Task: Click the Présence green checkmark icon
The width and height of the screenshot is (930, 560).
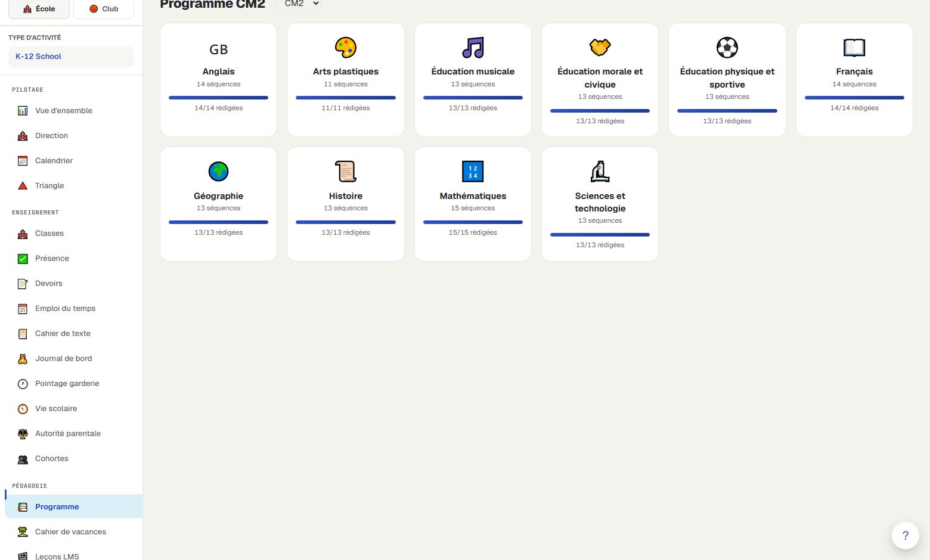Action: point(23,259)
